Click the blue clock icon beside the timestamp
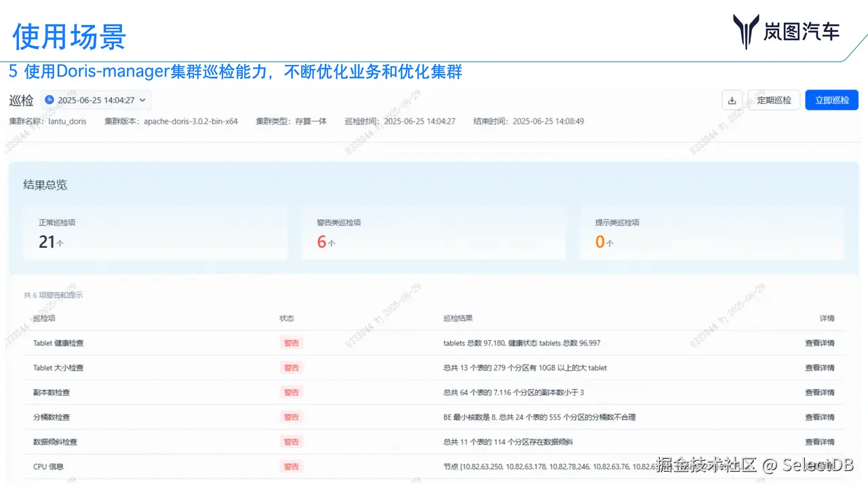Image resolution: width=868 pixels, height=488 pixels. coord(47,99)
